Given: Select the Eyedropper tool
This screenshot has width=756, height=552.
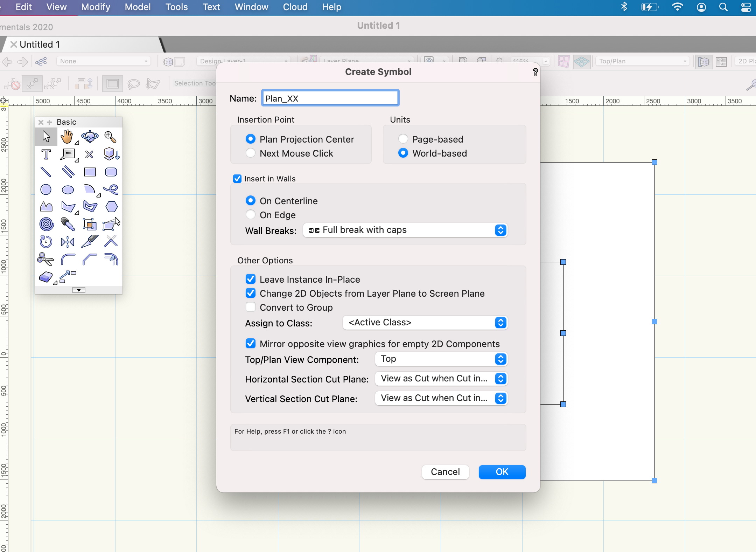Looking at the screenshot, I should [x=68, y=224].
